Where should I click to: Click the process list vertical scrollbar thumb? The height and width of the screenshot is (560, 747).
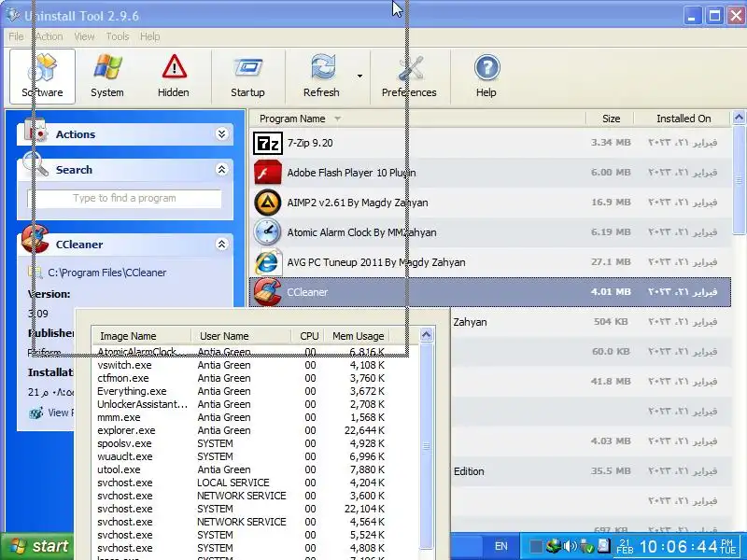(x=427, y=446)
